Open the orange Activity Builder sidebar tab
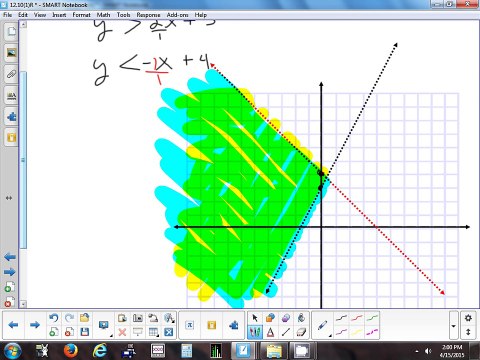The height and width of the screenshot is (360, 480). tap(11, 138)
